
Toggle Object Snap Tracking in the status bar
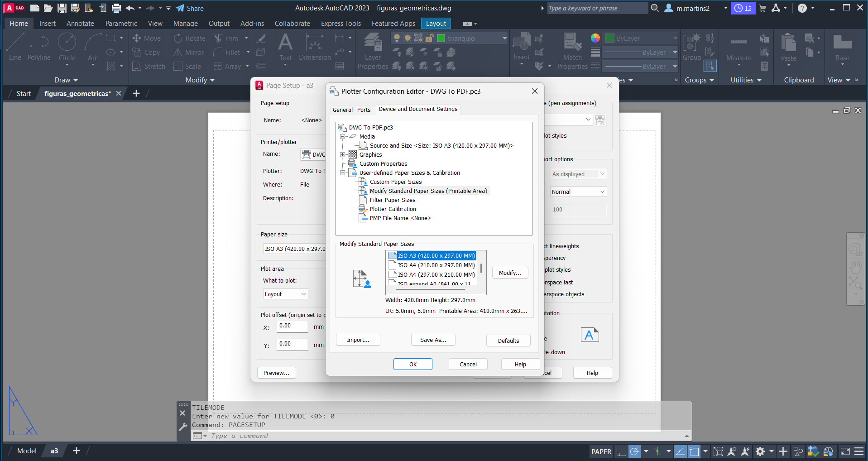pos(680,451)
